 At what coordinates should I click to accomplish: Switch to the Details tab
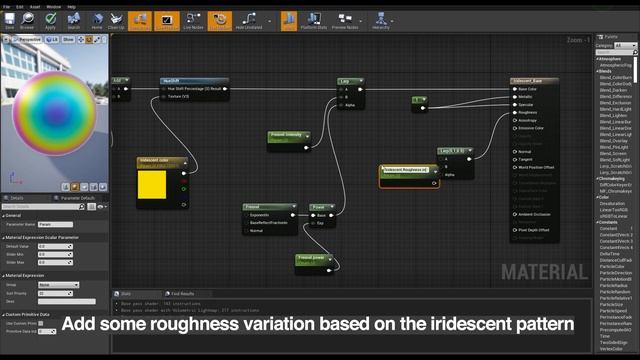tap(16, 198)
